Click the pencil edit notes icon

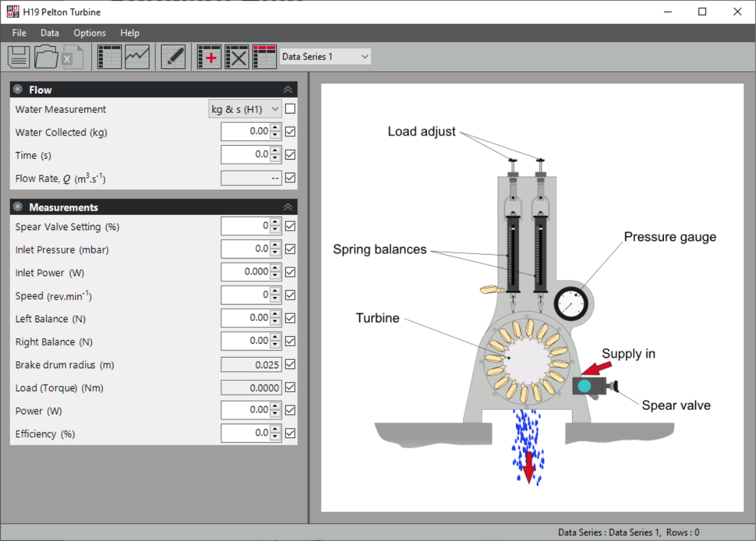coord(173,57)
